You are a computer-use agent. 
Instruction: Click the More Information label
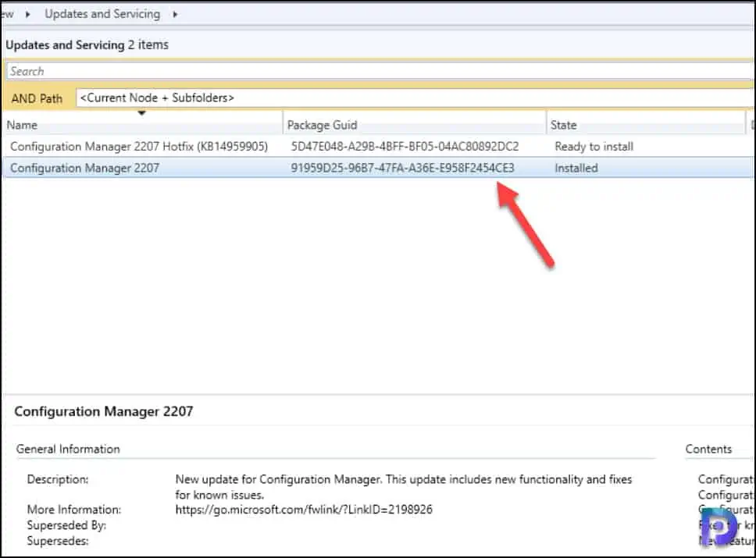[74, 510]
